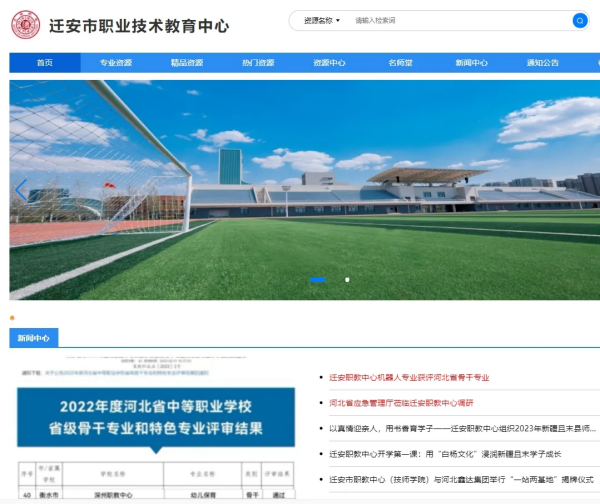The width and height of the screenshot is (600, 504).
Task: Open 资源中心 menu item
Action: [329, 63]
